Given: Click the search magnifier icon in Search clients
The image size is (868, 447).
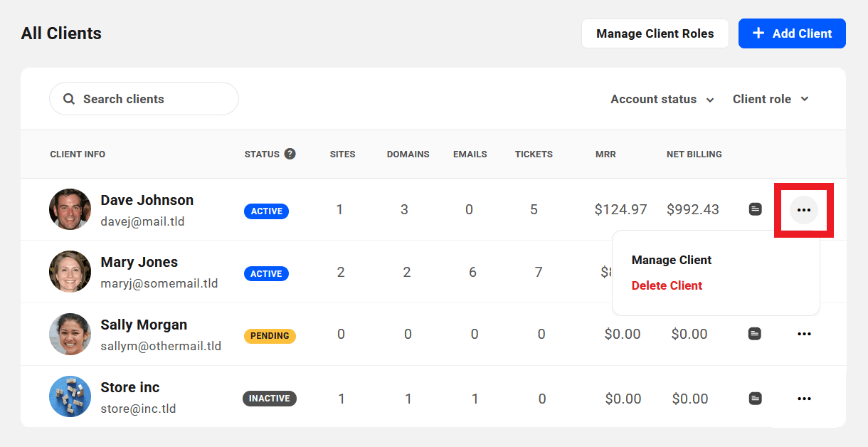Looking at the screenshot, I should pos(68,98).
